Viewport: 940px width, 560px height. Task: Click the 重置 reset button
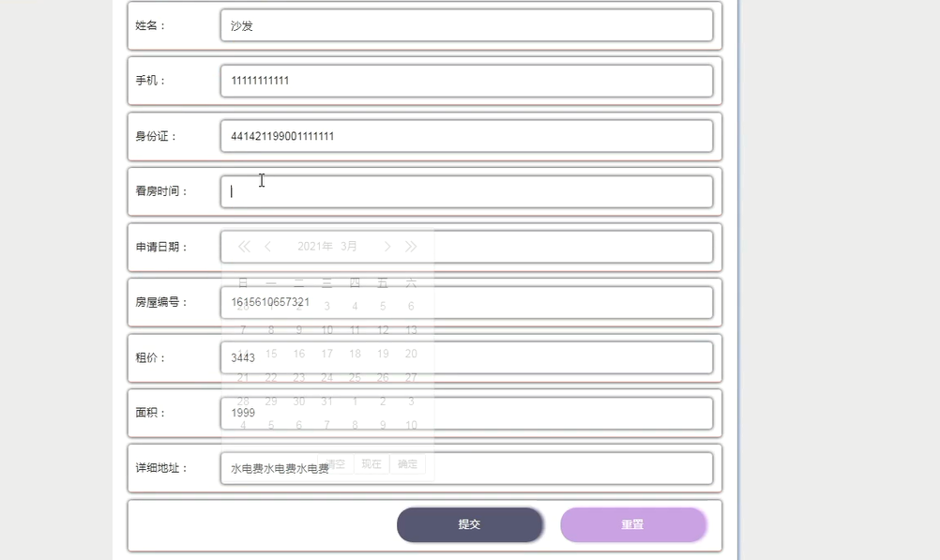[x=634, y=524]
